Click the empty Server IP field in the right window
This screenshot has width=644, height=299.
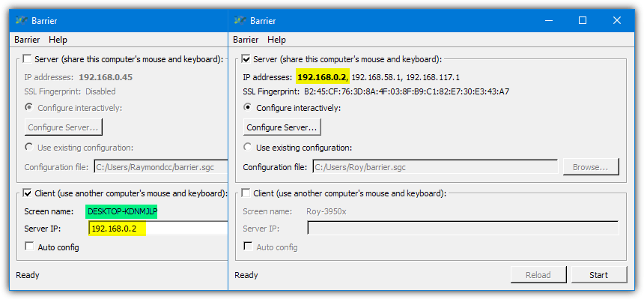[x=463, y=228]
